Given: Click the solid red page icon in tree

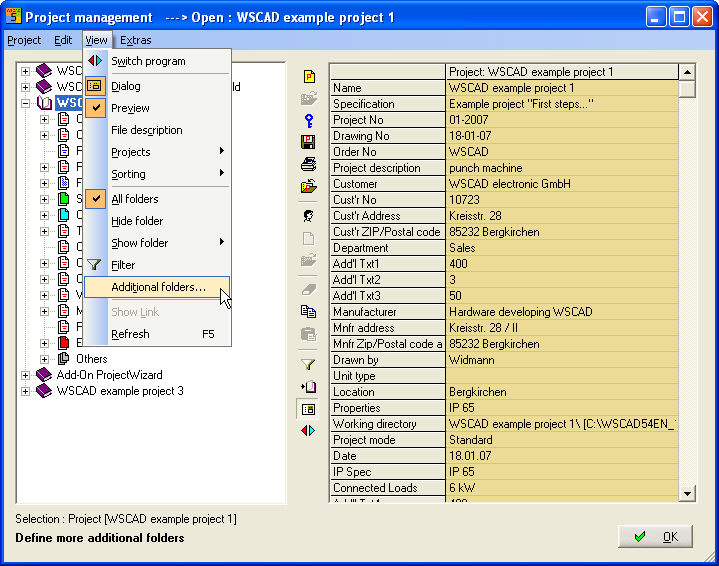Looking at the screenshot, I should (64, 343).
